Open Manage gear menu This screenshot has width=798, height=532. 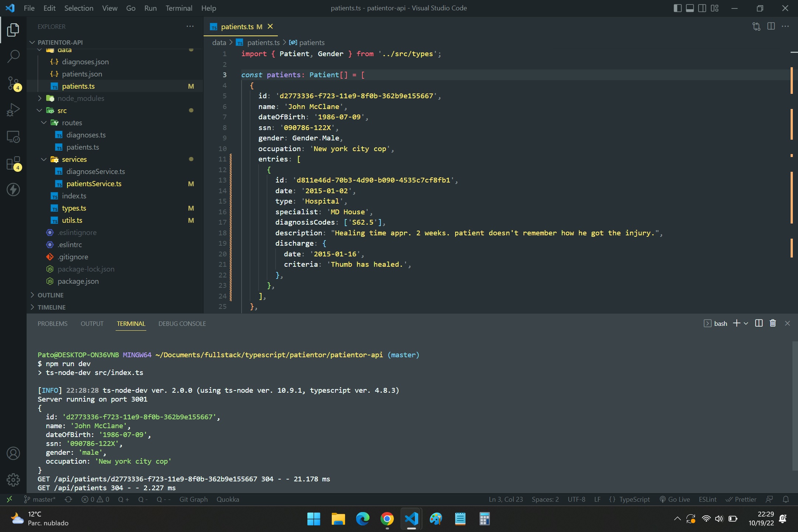tap(13, 480)
